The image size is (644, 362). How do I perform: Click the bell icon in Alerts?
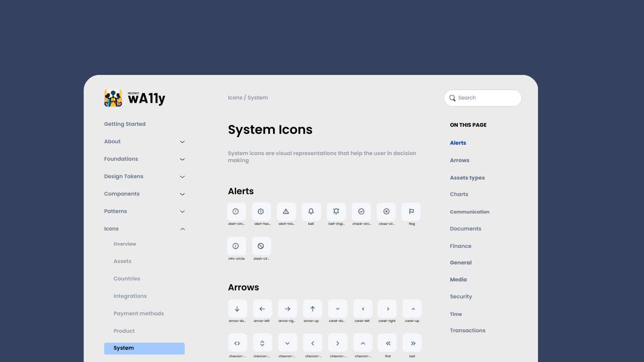coord(311,212)
